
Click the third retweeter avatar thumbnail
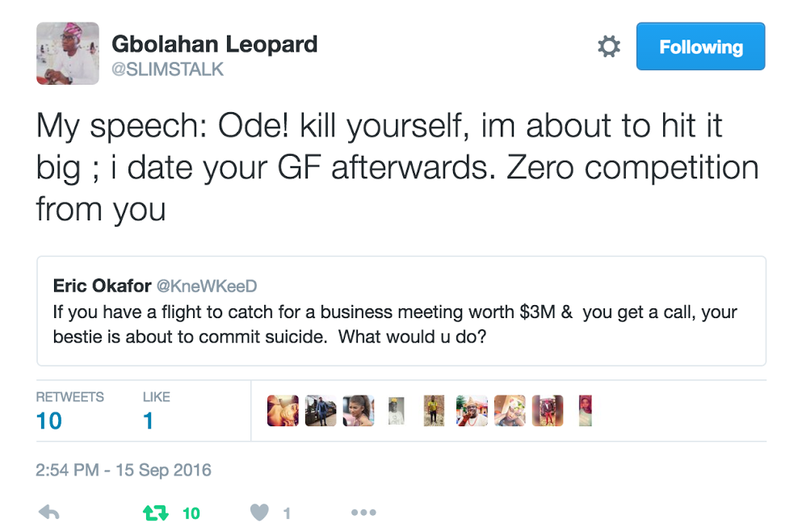click(x=359, y=411)
